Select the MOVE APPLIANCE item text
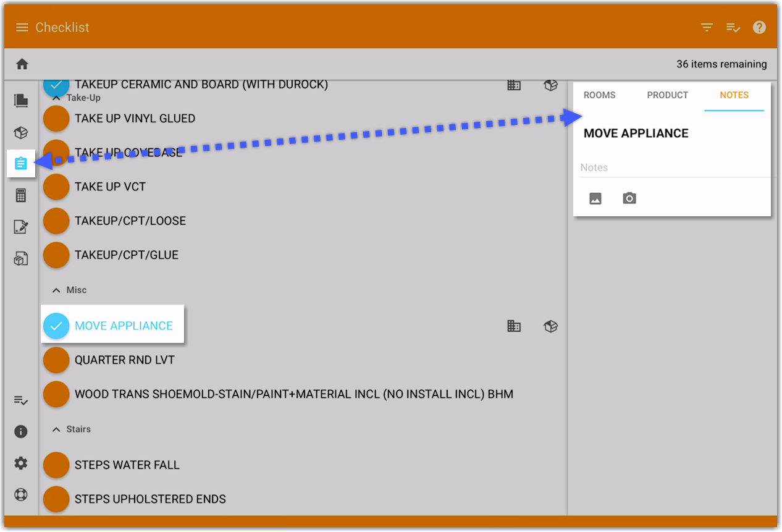 point(124,326)
